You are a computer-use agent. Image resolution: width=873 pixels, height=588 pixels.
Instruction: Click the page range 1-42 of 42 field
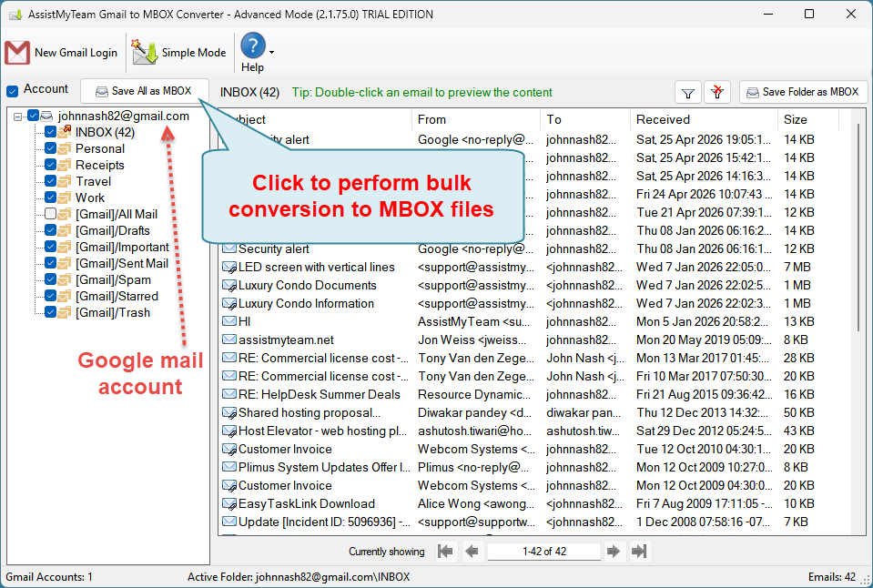[543, 551]
